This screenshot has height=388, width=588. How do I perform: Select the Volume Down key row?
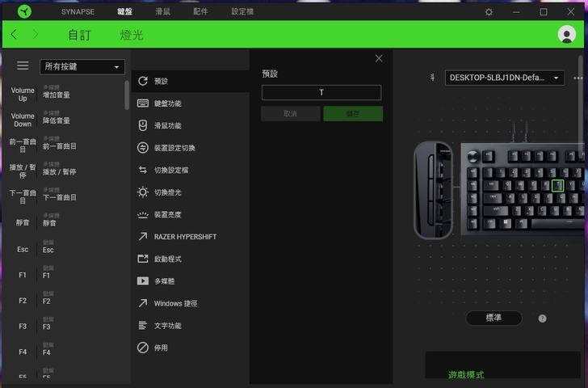(64, 120)
